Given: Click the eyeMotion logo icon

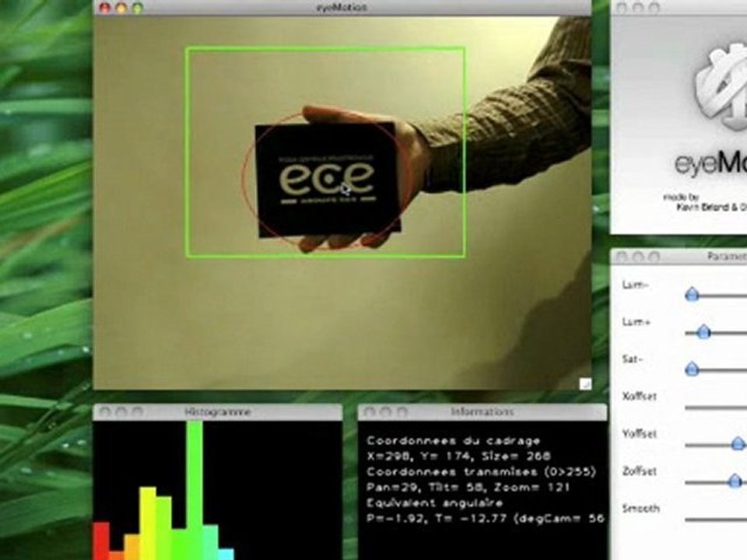Looking at the screenshot, I should click(x=721, y=89).
